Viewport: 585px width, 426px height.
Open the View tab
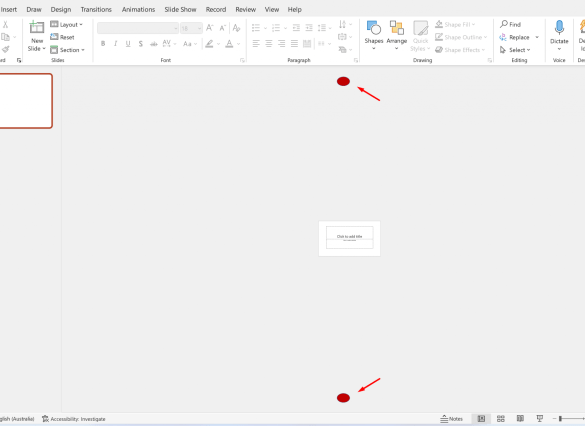point(272,9)
